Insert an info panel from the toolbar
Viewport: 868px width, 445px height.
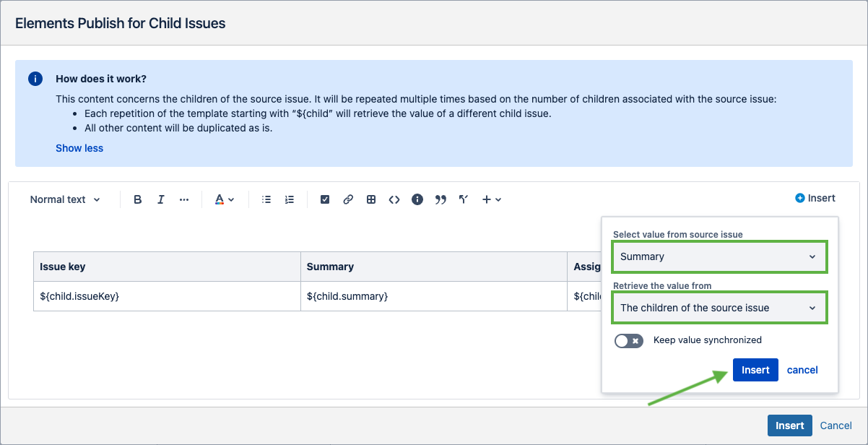[417, 199]
